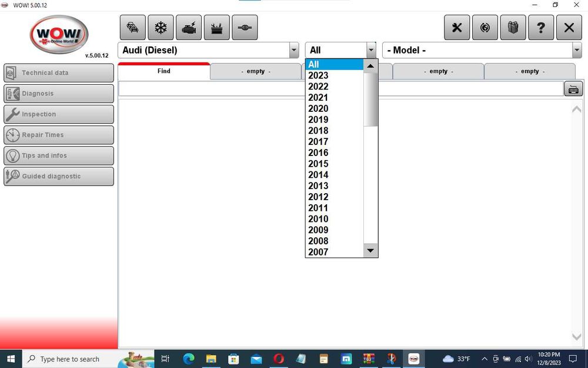The width and height of the screenshot is (588, 368).
Task: Select year 2017 from the list
Action: (x=335, y=141)
